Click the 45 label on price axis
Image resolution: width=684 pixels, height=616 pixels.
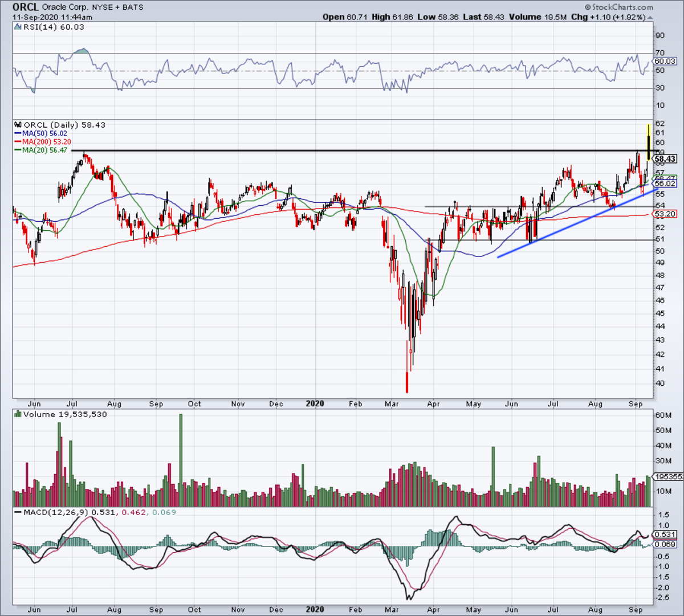pyautogui.click(x=659, y=313)
